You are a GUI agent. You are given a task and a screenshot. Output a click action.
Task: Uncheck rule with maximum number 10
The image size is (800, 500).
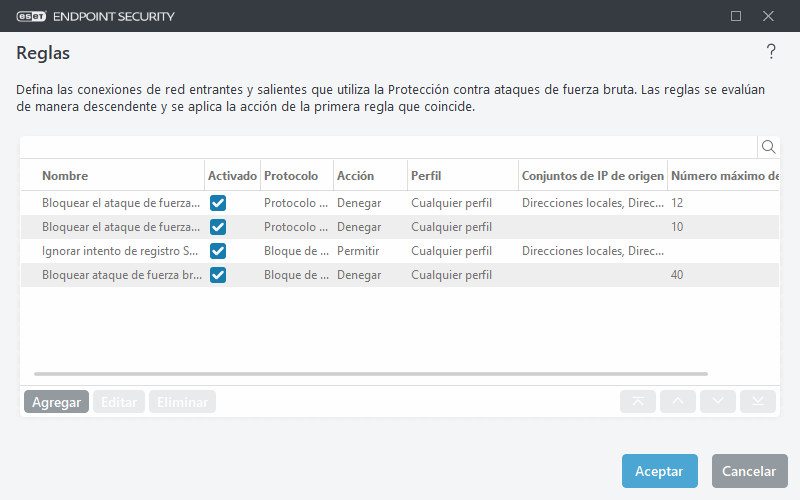[218, 227]
